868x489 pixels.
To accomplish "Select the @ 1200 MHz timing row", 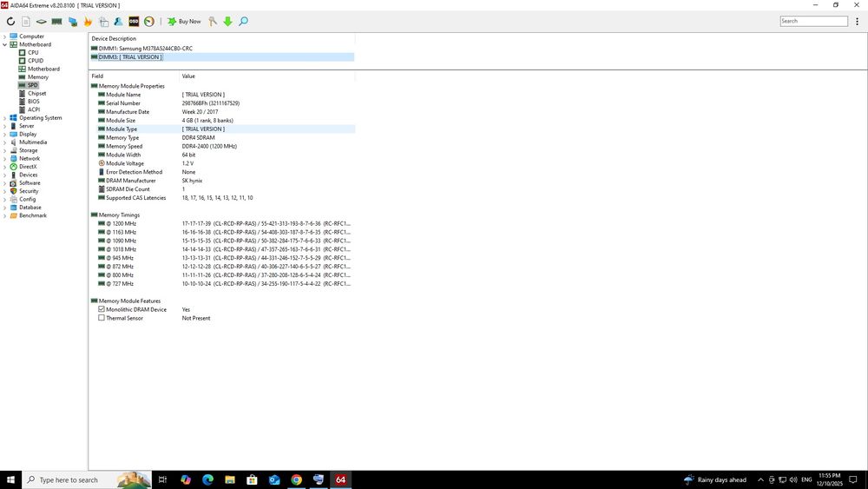I will click(x=222, y=224).
